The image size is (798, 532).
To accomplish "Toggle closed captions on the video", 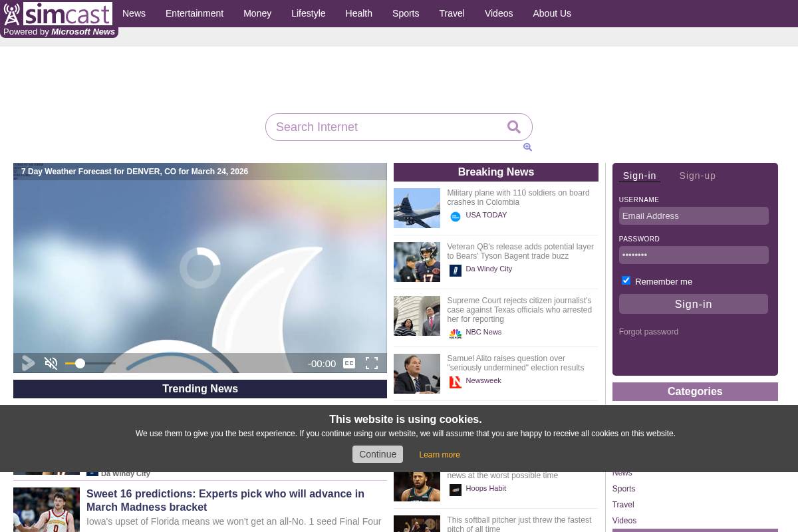I will coord(349,363).
